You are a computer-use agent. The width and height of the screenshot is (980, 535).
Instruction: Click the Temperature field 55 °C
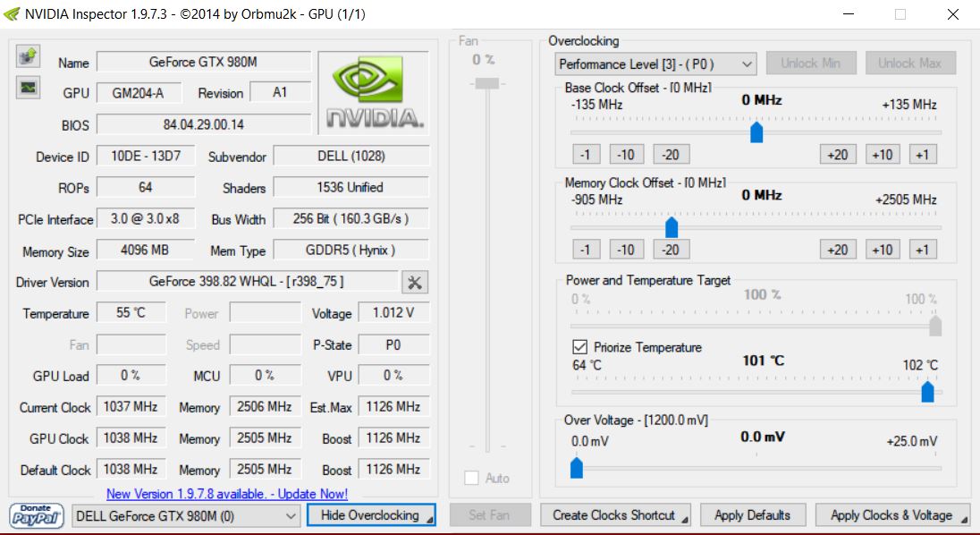point(131,312)
